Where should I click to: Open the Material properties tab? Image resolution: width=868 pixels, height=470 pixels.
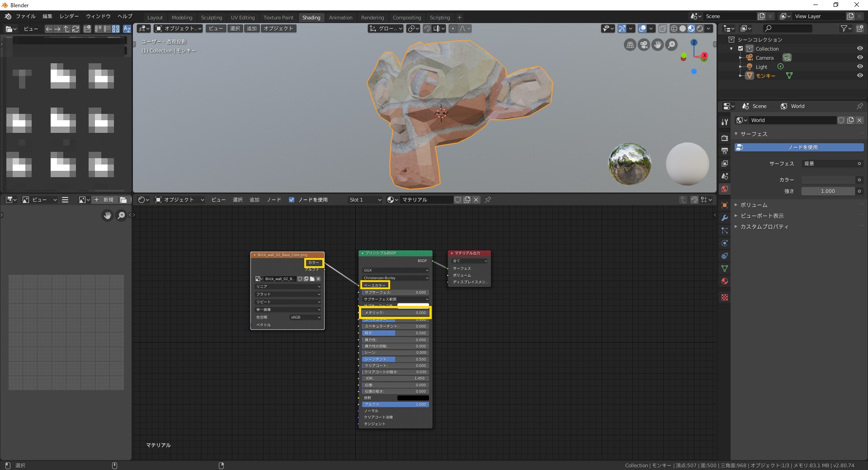tap(725, 281)
